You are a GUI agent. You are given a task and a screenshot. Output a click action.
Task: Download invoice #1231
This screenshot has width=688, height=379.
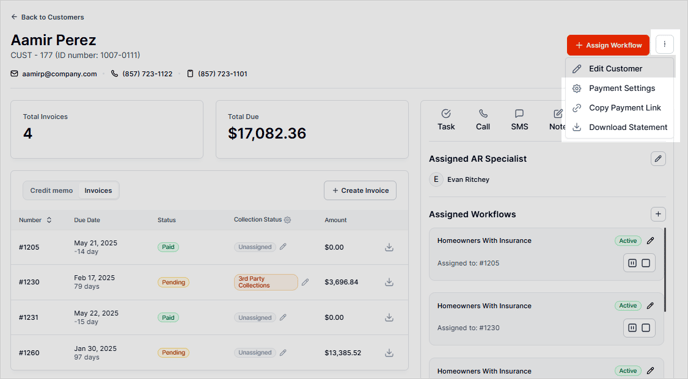click(x=389, y=317)
